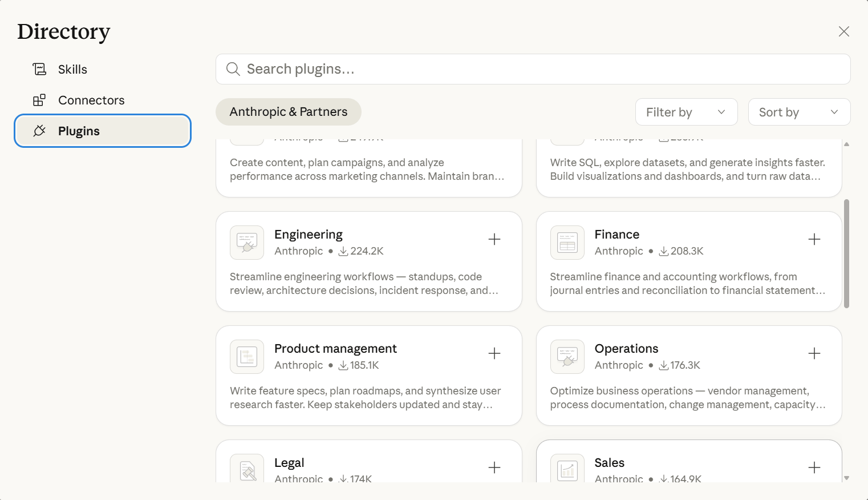This screenshot has width=868, height=500.
Task: Add the Legal plugin using plus icon
Action: (x=494, y=467)
